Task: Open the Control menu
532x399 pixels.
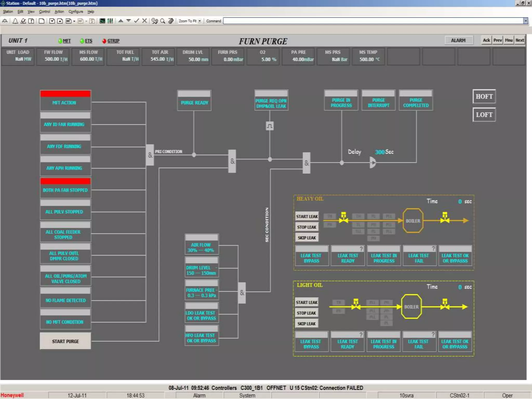Action: coord(44,12)
